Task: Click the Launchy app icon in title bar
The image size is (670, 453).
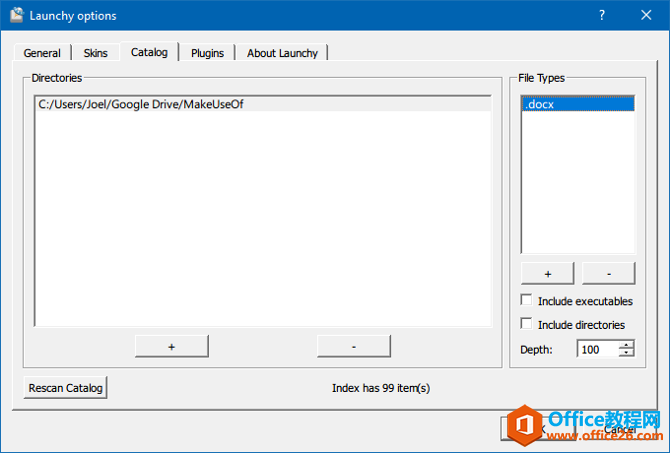Action: pos(17,15)
